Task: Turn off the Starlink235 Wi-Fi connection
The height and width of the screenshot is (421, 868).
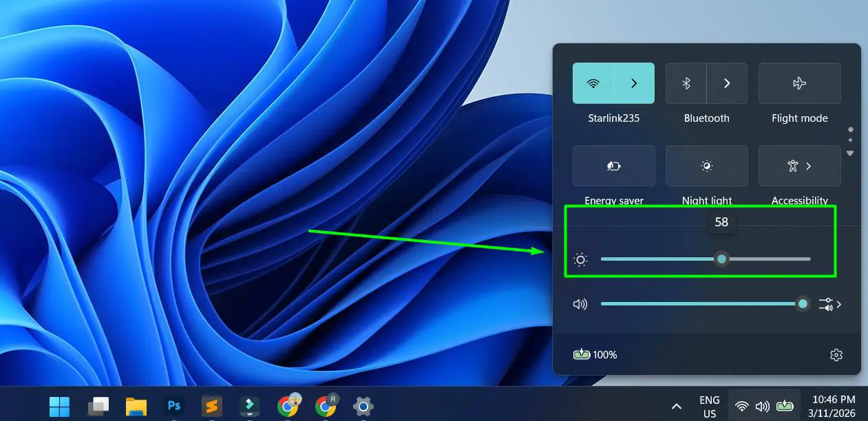Action: tap(593, 83)
